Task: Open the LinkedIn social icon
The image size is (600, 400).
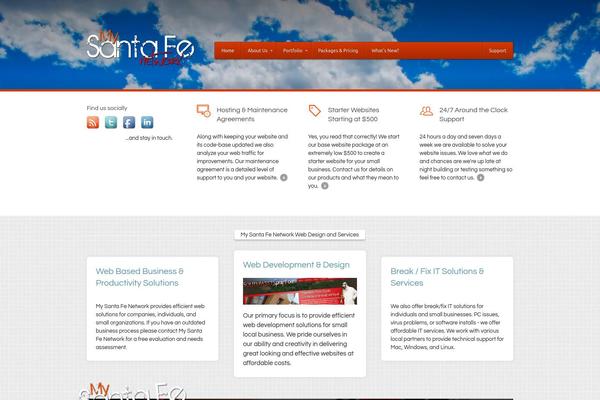Action: pos(147,122)
